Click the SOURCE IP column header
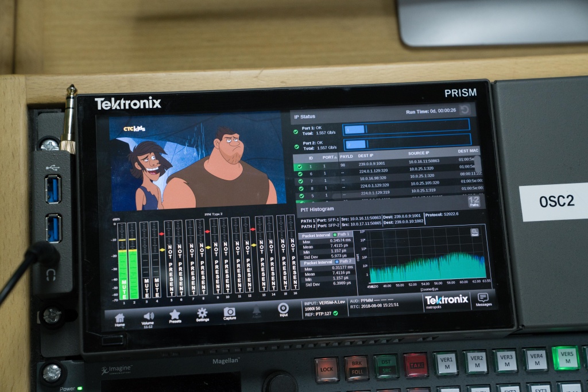588x392 pixels. tap(419, 153)
